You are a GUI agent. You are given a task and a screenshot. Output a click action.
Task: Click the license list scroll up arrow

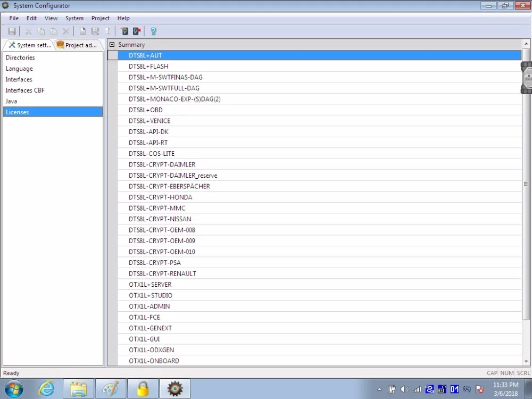point(526,44)
